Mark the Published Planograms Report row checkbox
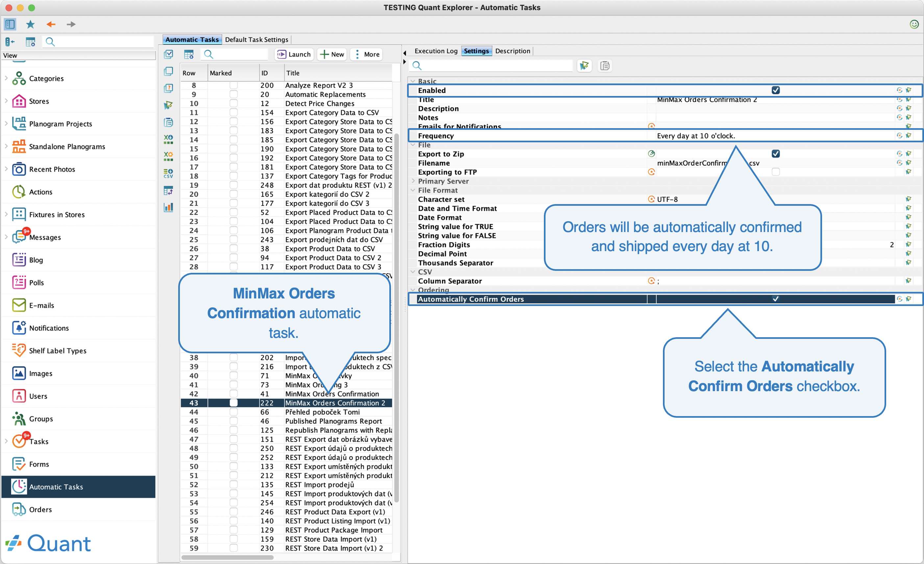 (233, 421)
